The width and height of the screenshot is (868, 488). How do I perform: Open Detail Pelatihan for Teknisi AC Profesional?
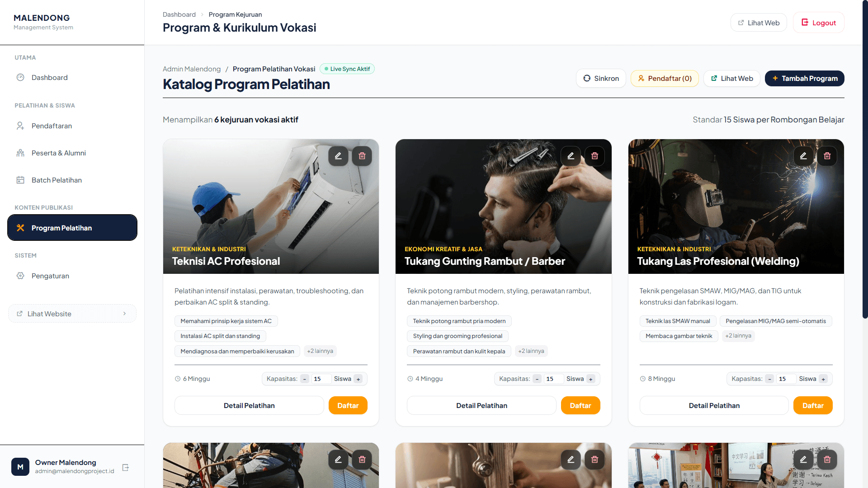click(x=249, y=406)
